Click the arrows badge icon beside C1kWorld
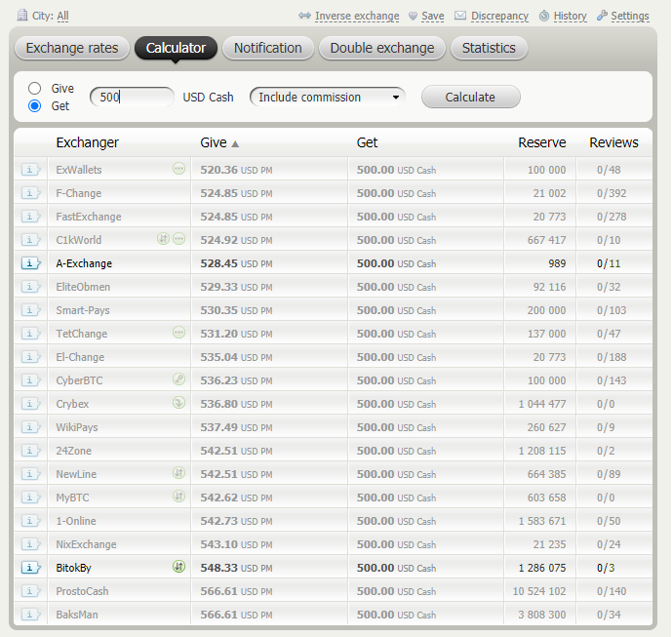This screenshot has width=672, height=637. (x=163, y=238)
